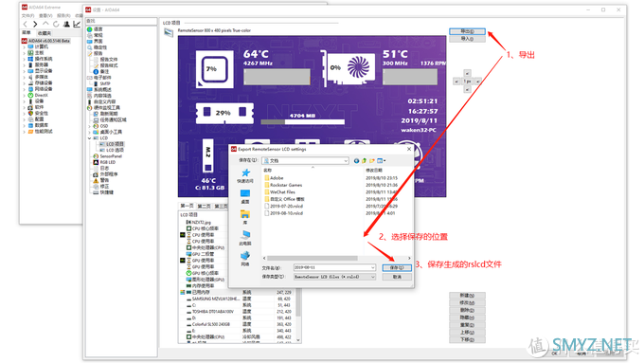
Task: Collapse LCD node in settings tree
Action: 90,138
